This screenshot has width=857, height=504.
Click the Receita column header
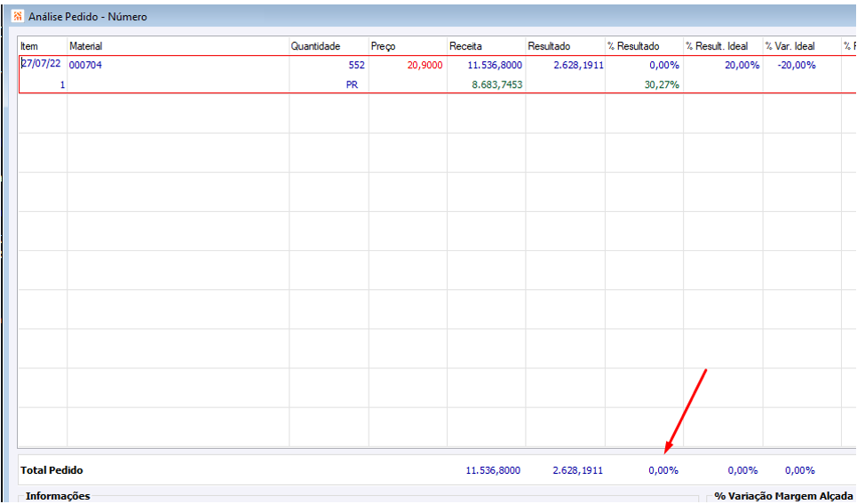coord(465,46)
